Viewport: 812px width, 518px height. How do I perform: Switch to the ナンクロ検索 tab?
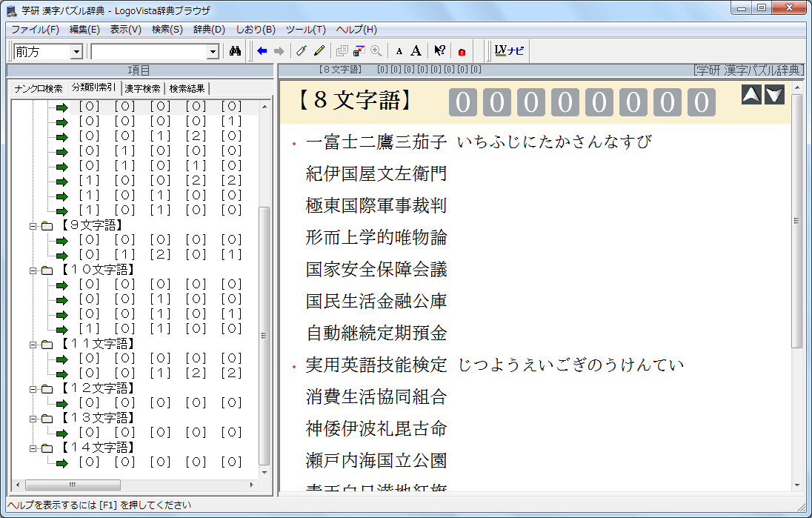tap(39, 89)
